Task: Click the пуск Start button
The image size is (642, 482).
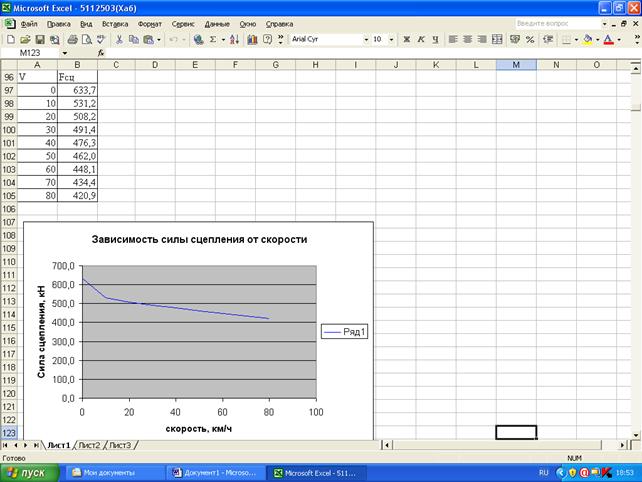Action: tap(29, 471)
